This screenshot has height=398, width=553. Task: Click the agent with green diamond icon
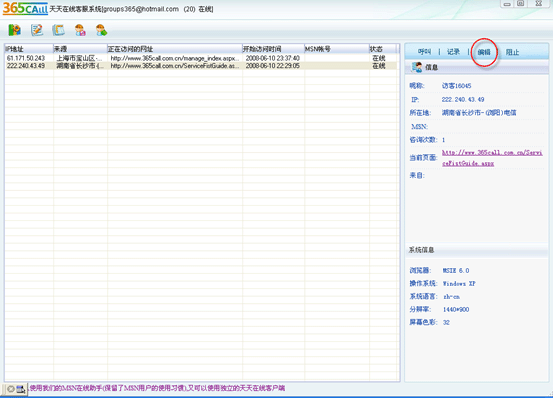pos(102,30)
